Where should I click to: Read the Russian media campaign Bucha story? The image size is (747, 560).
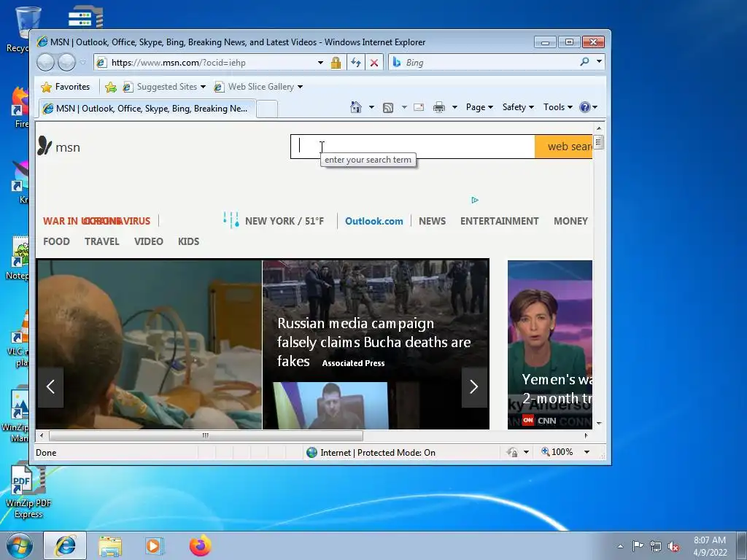[374, 342]
